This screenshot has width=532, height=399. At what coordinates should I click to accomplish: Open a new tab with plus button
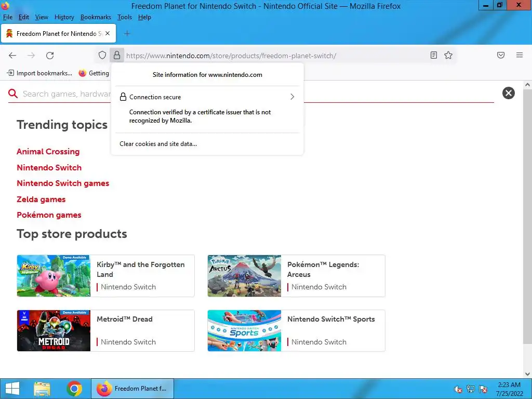point(127,33)
